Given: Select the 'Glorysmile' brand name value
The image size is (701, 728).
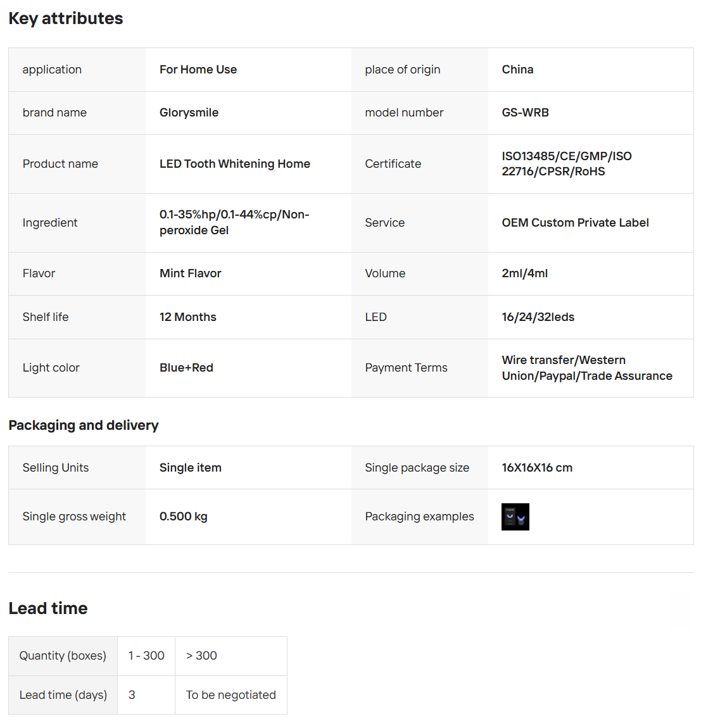Looking at the screenshot, I should tap(189, 113).
